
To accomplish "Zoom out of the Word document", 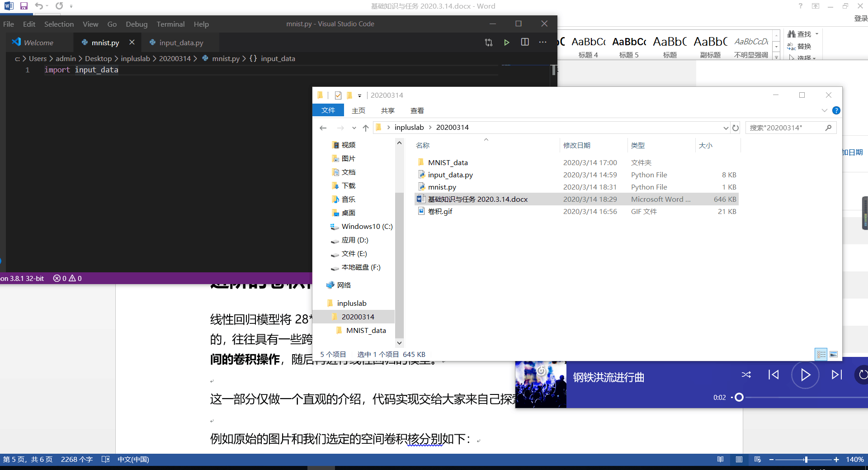I will tap(771, 460).
